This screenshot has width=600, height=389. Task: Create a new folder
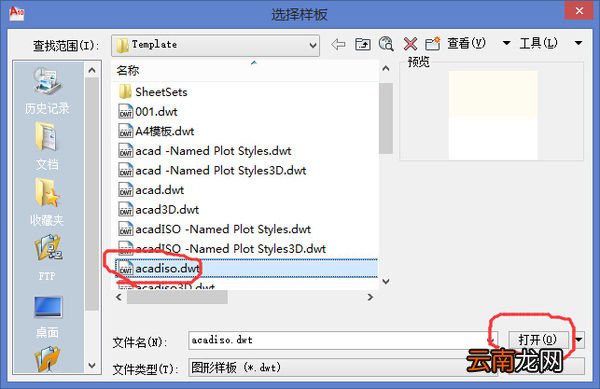point(433,44)
